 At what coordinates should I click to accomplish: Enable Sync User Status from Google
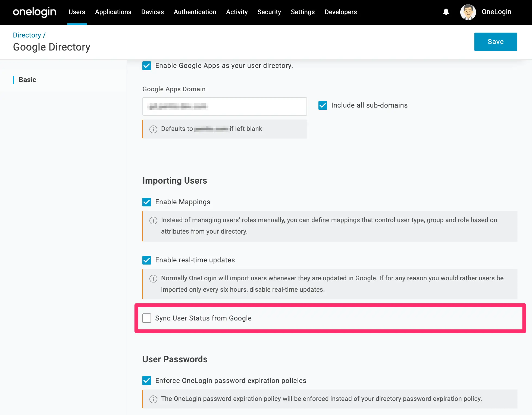click(147, 318)
